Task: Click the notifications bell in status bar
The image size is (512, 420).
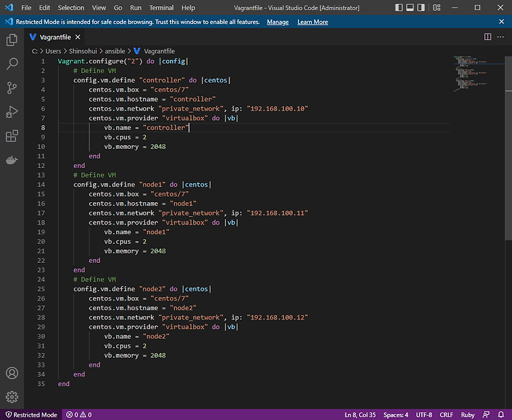Action: 501,415
